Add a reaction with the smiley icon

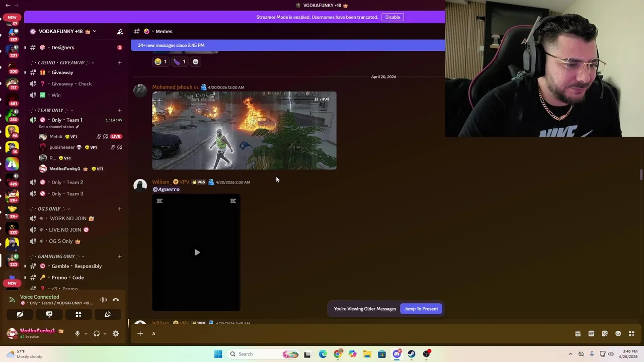click(195, 61)
